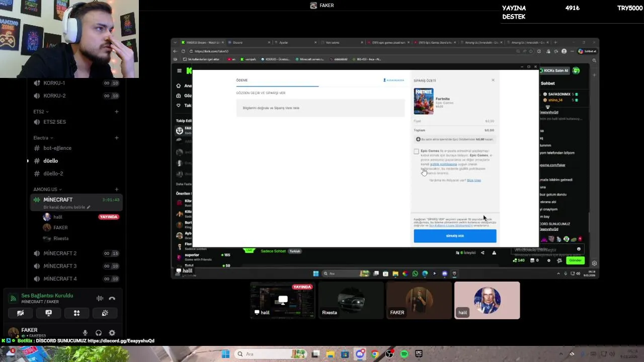Open the soundboard button in voice panel
Image resolution: width=644 pixels, height=362 pixels.
(105, 313)
